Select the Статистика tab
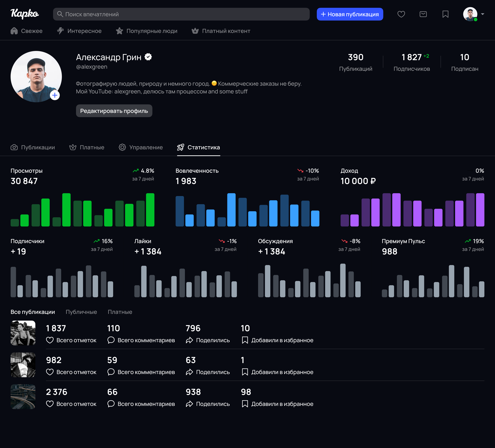Viewport: 495px width, 448px height. [x=198, y=147]
